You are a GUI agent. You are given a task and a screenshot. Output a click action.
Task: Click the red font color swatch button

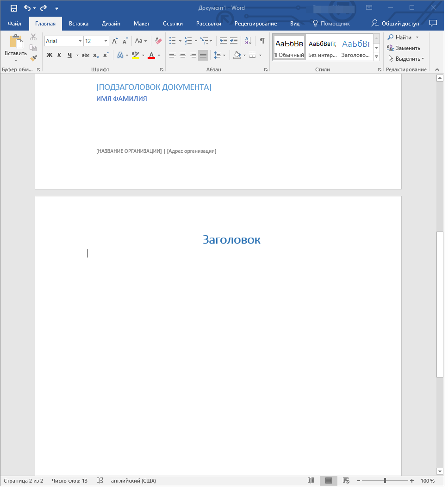point(151,55)
